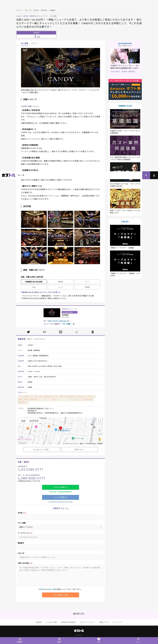Click Googleマップで開く button
158x644 pixels.
tap(41, 449)
